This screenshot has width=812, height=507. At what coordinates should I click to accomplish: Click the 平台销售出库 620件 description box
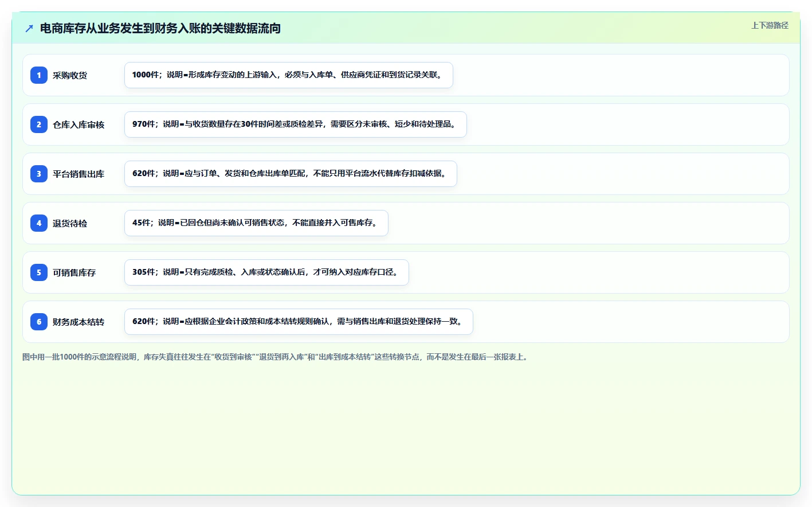[291, 174]
